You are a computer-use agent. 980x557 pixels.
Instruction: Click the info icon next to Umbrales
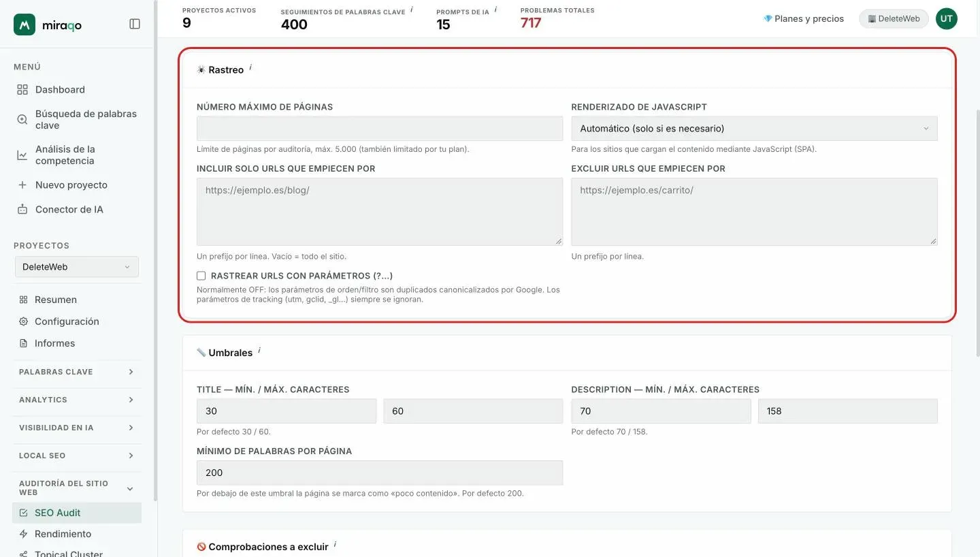pos(259,351)
